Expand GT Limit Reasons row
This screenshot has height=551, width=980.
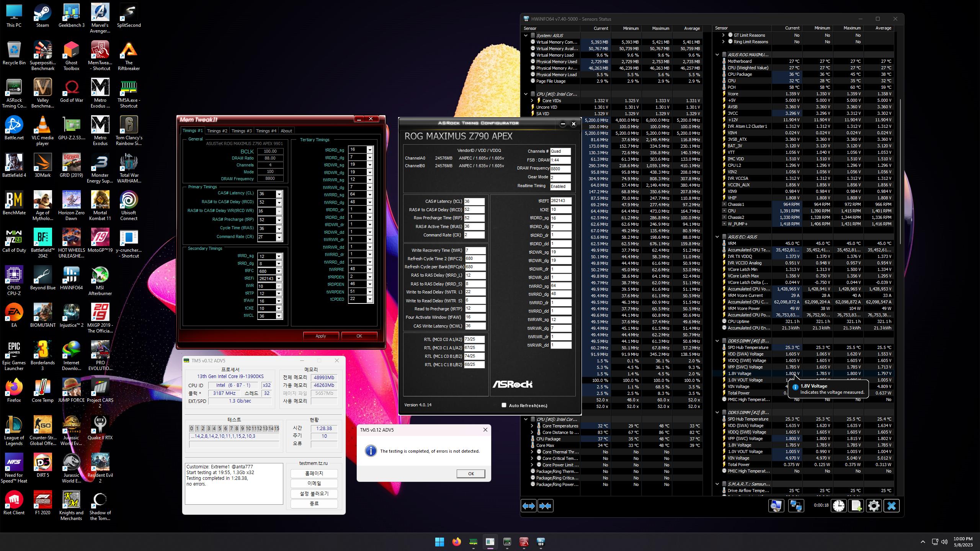tap(724, 35)
